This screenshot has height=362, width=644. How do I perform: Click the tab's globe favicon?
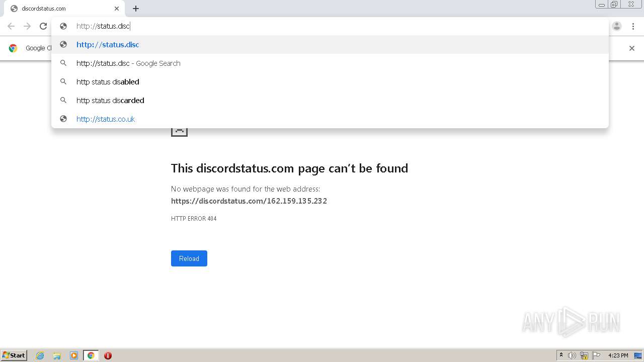point(14,9)
